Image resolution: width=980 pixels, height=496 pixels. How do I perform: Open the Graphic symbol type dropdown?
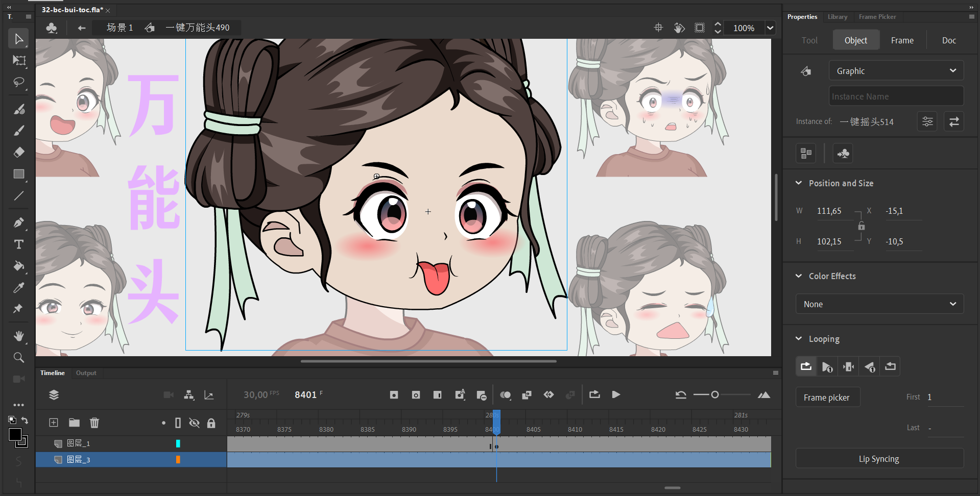pyautogui.click(x=896, y=71)
